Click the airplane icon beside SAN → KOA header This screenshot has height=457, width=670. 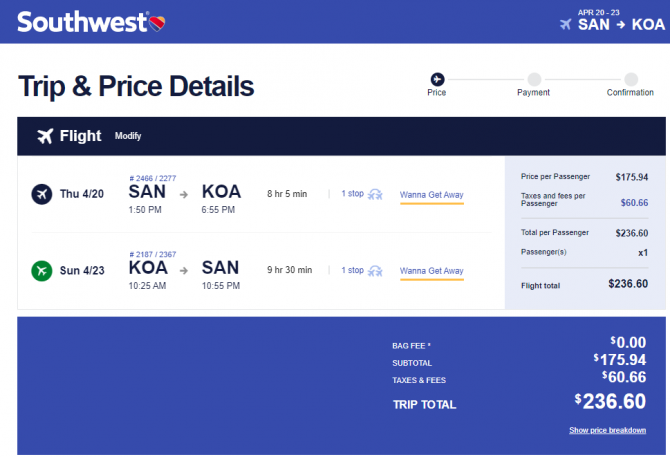click(566, 24)
